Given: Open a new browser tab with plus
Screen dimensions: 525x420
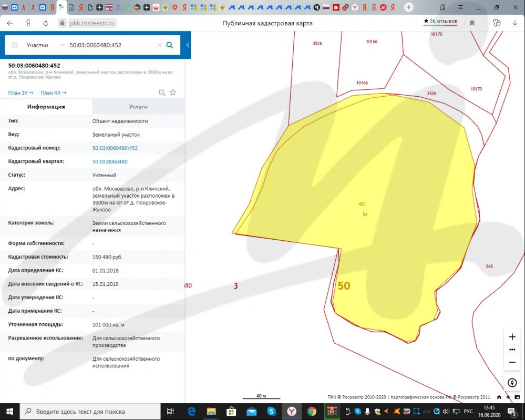Looking at the screenshot, I should click(408, 7).
